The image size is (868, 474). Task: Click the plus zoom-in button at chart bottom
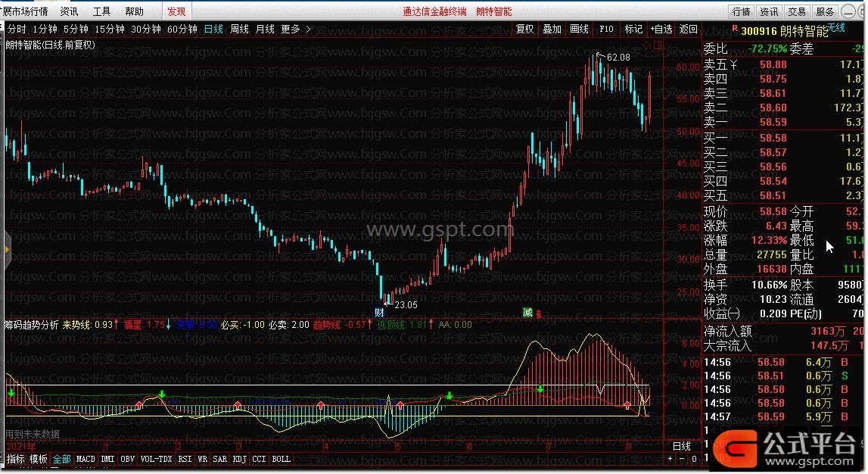click(670, 459)
